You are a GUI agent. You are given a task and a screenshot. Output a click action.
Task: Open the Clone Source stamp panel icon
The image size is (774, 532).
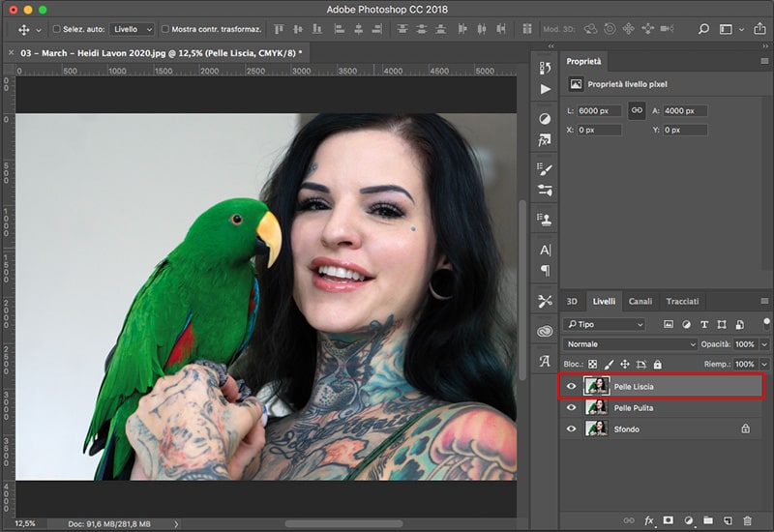click(x=545, y=220)
